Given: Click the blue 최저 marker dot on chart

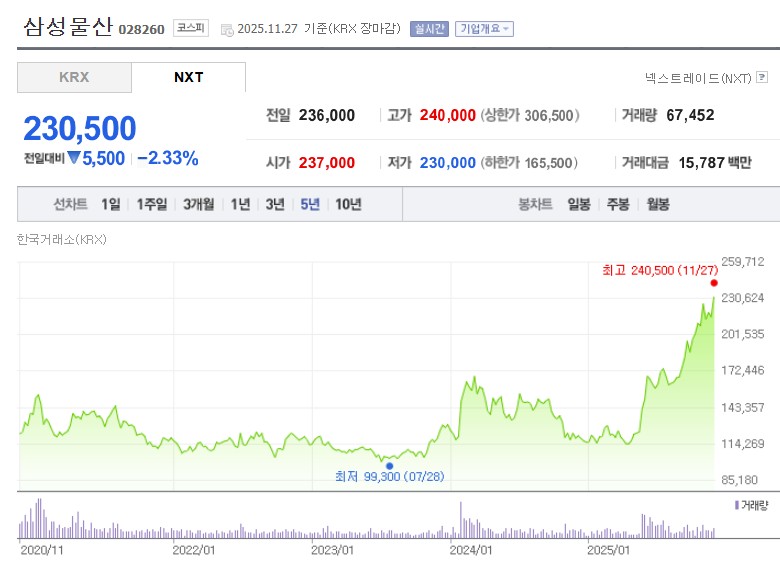Looking at the screenshot, I should 390,466.
